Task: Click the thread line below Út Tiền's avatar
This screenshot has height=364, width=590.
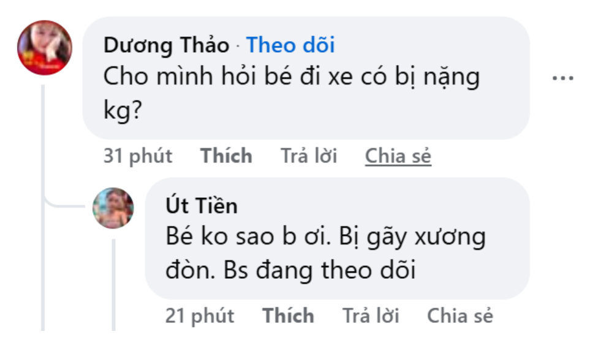Action: [113, 282]
